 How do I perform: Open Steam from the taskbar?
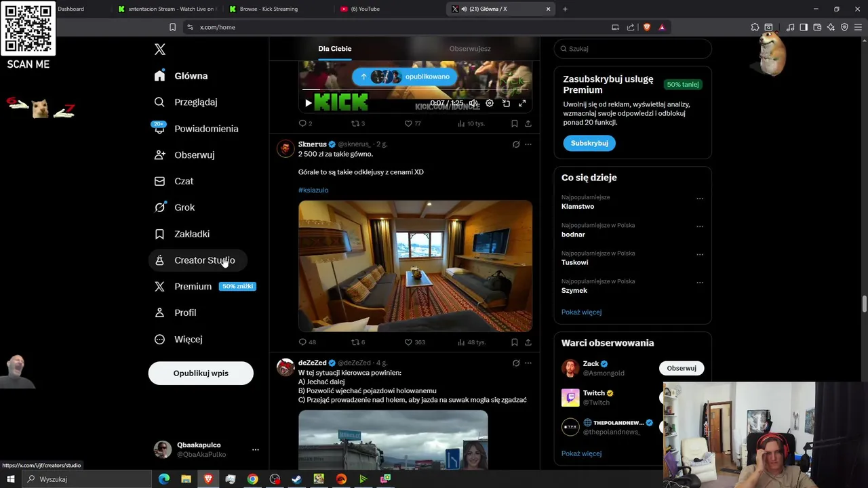coord(296,479)
